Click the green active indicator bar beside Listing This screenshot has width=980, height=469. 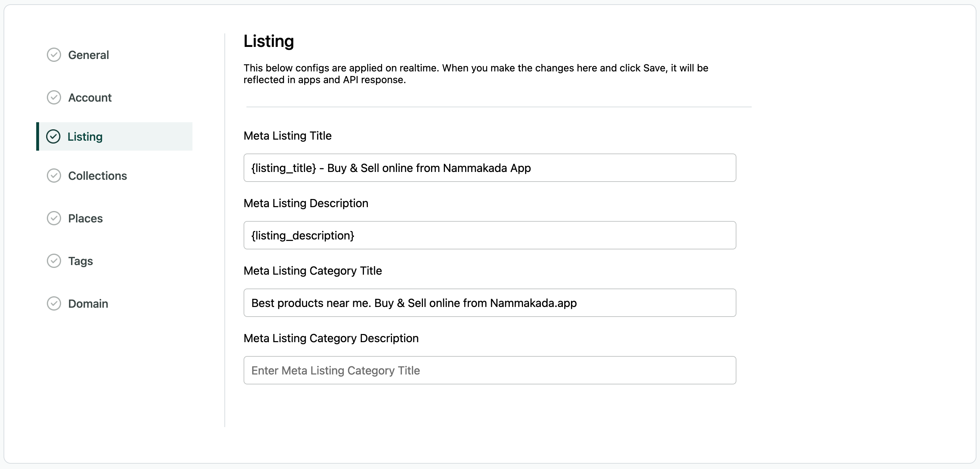37,136
